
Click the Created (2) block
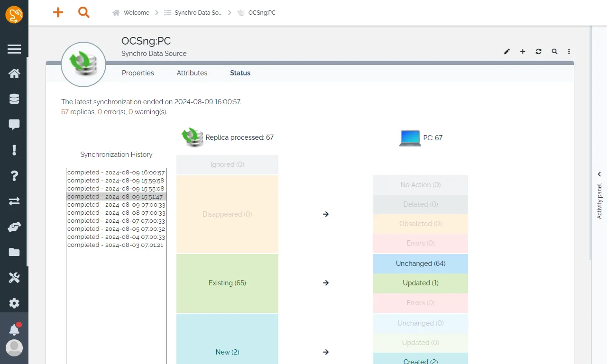[x=421, y=358]
